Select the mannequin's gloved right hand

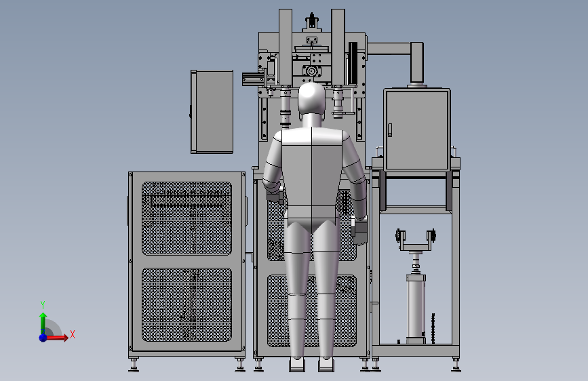[x=359, y=230]
